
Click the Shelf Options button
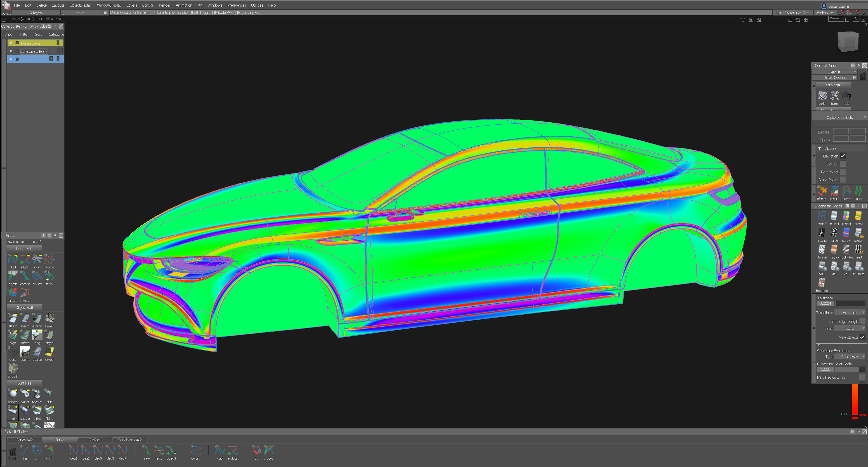pos(835,78)
